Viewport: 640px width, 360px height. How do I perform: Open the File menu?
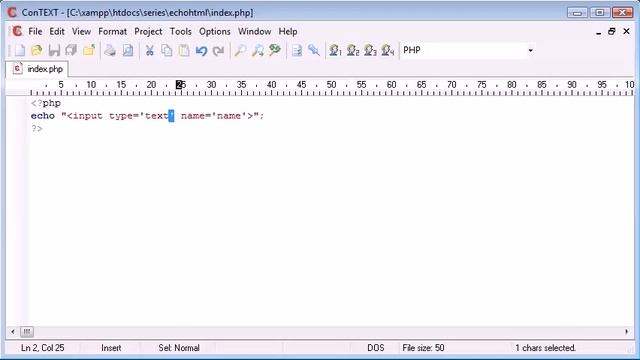point(35,31)
